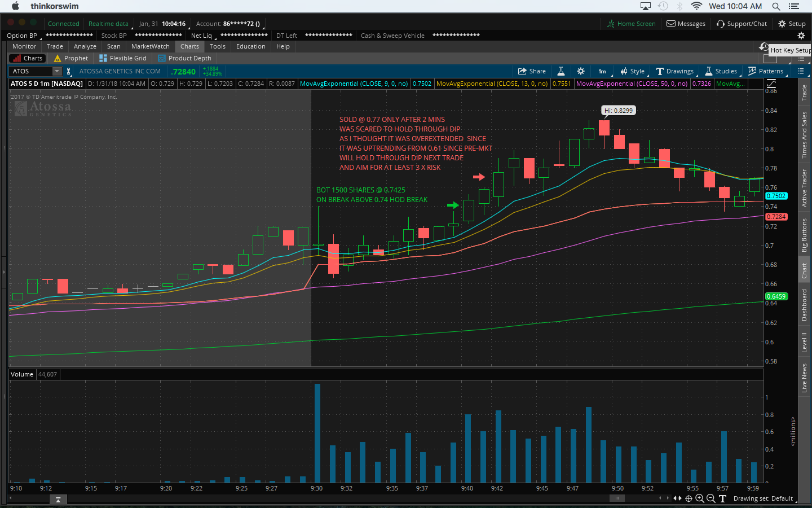The width and height of the screenshot is (812, 508).
Task: Open Times And Sales side panel
Action: [804, 135]
